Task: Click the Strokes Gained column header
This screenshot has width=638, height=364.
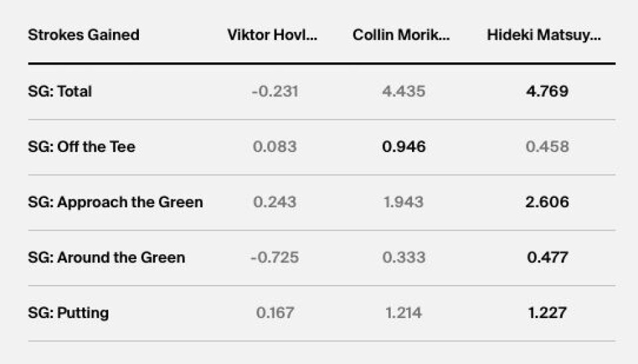Action: coord(84,35)
